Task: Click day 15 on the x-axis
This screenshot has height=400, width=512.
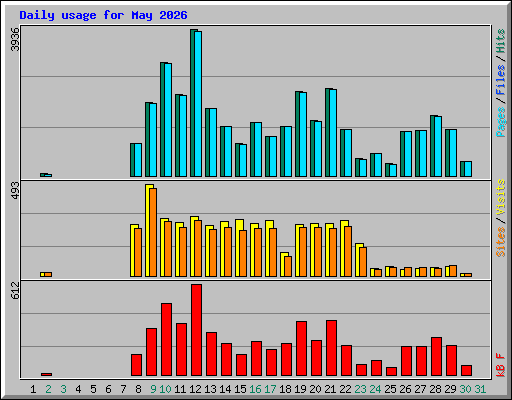Action: pos(240,389)
